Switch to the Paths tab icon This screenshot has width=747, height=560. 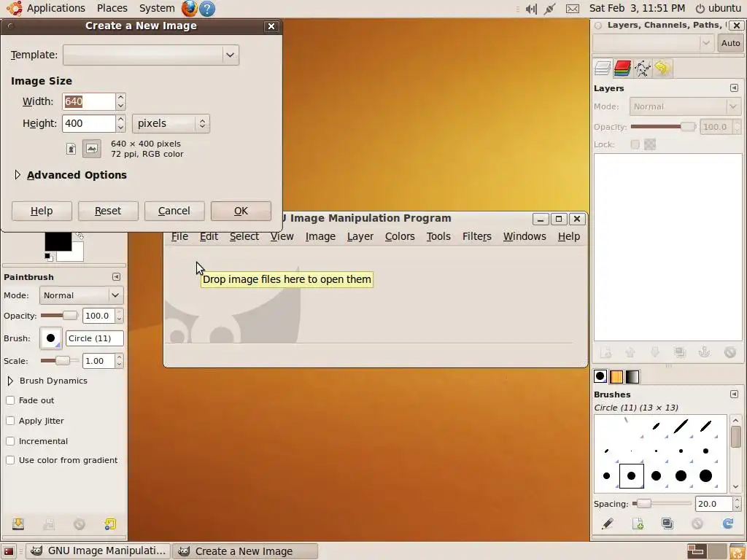tap(642, 68)
